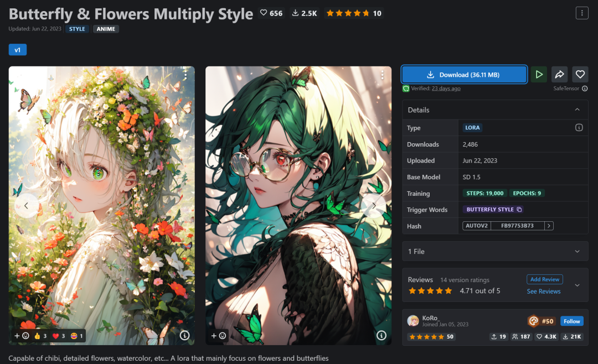Viewport: 598px width, 364px height.
Task: Click laughing emoji reaction showing 1
Action: [76, 336]
